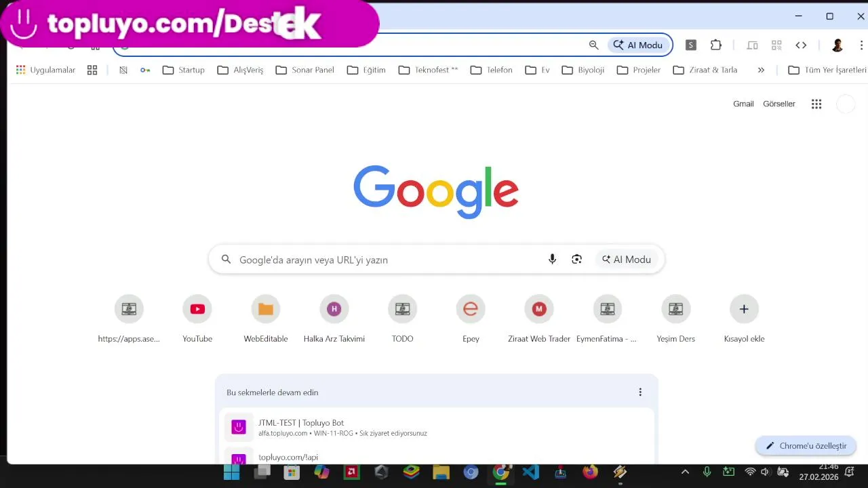The height and width of the screenshot is (488, 868).
Task: Open the YouTube shortcut
Action: pos(197,319)
